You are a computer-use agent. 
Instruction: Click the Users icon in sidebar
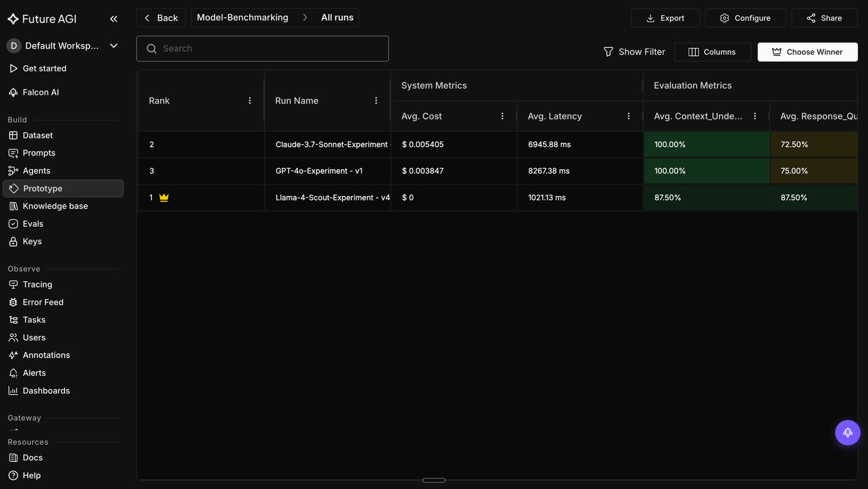(14, 338)
